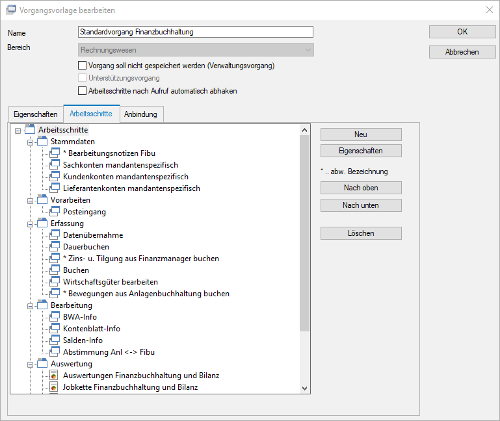Image resolution: width=500 pixels, height=421 pixels.
Task: Collapse the Bearbeitung tree branch
Action: pyautogui.click(x=30, y=306)
